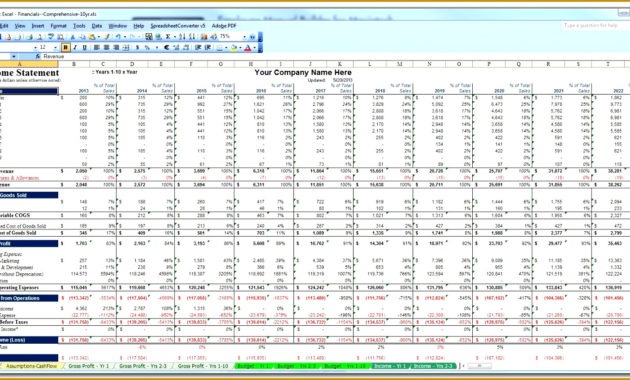Screen dimensions: 630x380
Task: Open the Tools menu
Action: pyautogui.click(x=79, y=26)
